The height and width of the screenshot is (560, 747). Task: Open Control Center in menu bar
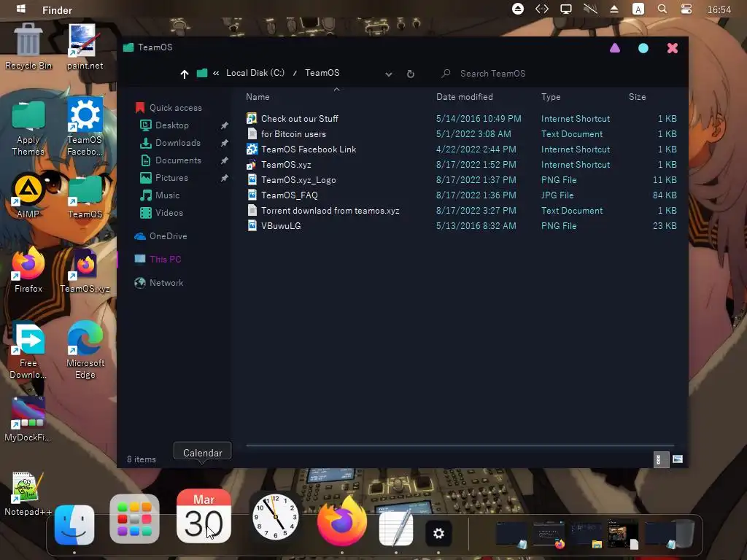pos(686,9)
